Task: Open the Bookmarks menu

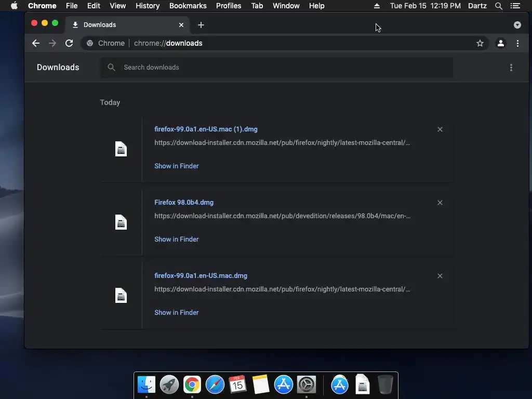Action: point(188,6)
